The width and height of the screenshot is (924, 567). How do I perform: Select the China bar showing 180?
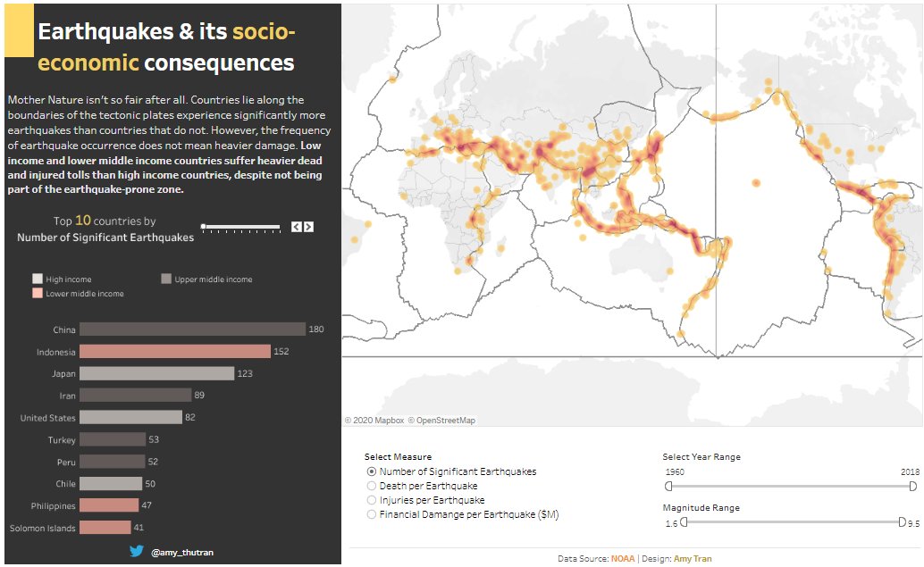click(193, 329)
